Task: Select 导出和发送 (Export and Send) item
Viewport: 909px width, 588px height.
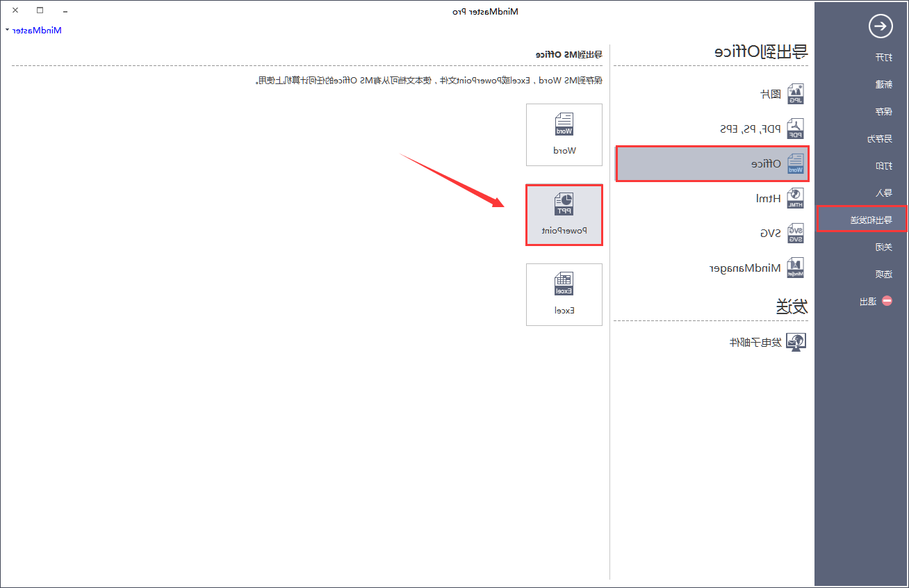Action: click(x=862, y=219)
